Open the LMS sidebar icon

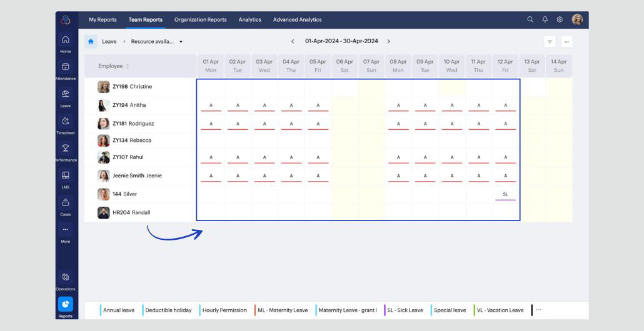65,175
